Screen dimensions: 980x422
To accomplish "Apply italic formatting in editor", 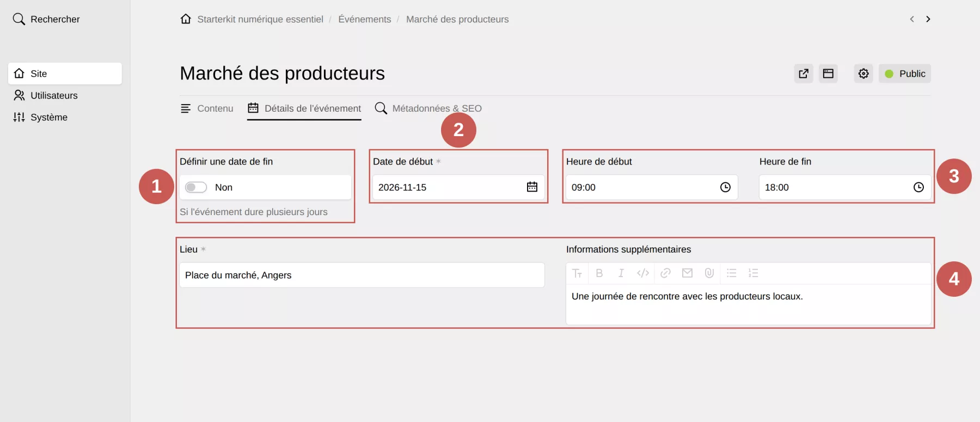I will pos(621,273).
